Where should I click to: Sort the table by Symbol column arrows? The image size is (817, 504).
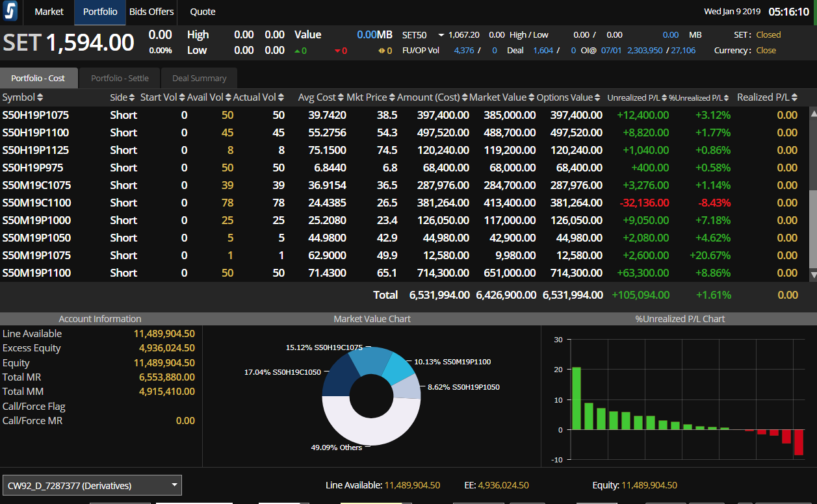coord(40,97)
